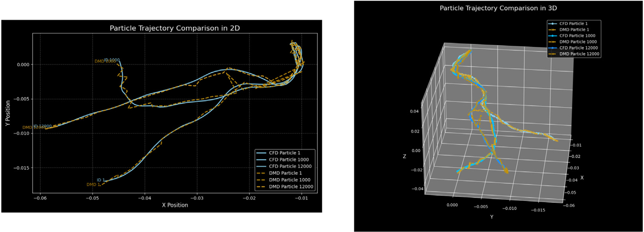
Task: Click the 0.000 tick on the 2D y-axis
Action: click(23, 65)
